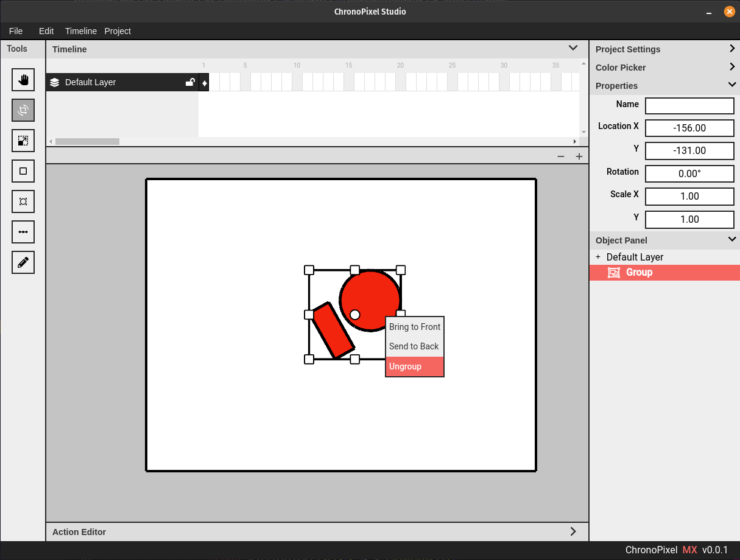Viewport: 740px width, 560px height.
Task: Click the Rotation input field
Action: (x=689, y=173)
